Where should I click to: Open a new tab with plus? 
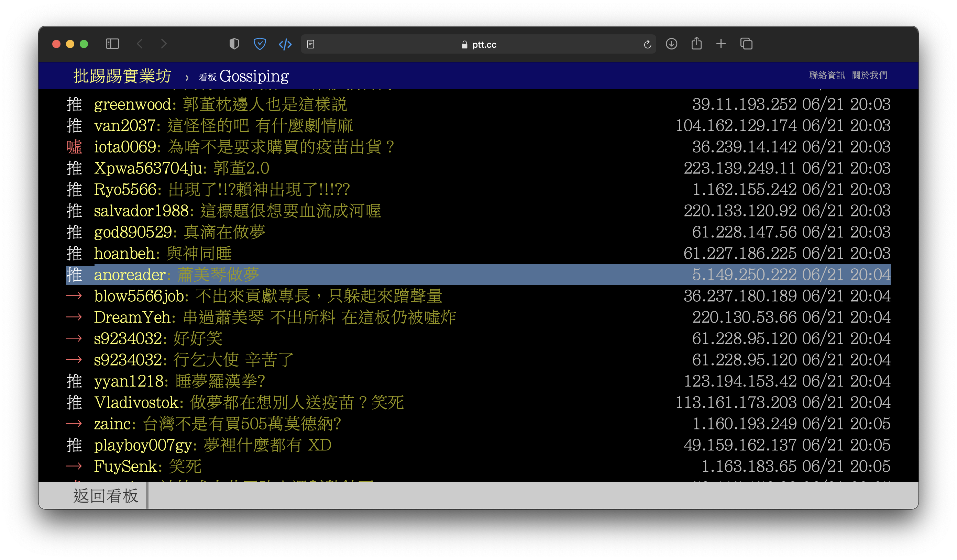pos(721,44)
